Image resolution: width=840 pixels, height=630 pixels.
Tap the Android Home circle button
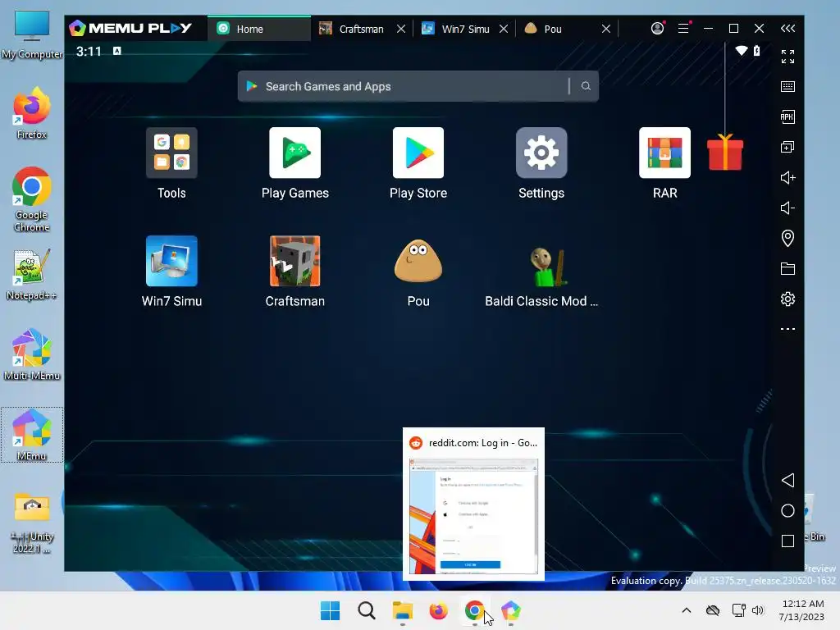click(x=787, y=510)
